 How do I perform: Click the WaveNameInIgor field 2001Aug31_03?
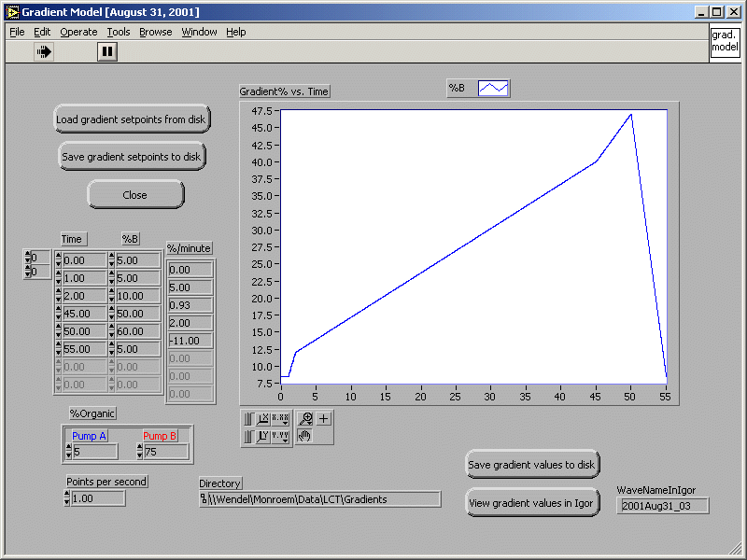click(x=663, y=506)
